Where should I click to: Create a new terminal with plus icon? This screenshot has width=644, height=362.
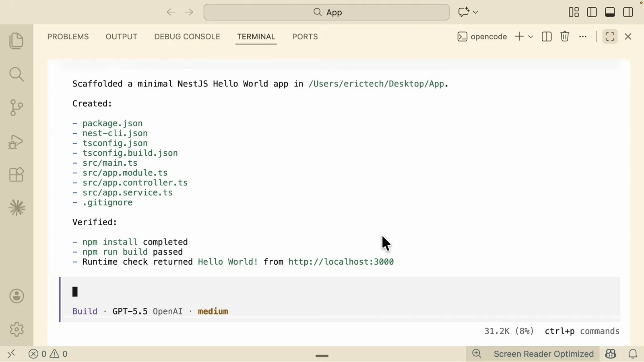[x=519, y=37]
